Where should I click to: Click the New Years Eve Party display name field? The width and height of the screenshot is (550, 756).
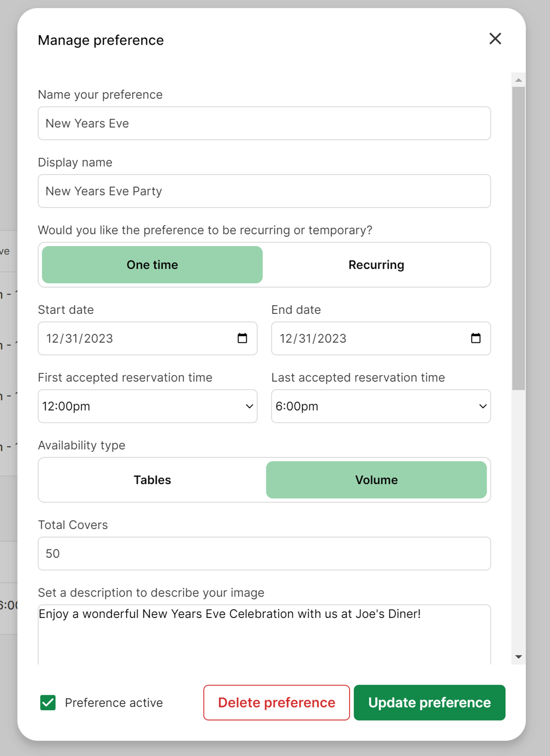264,191
